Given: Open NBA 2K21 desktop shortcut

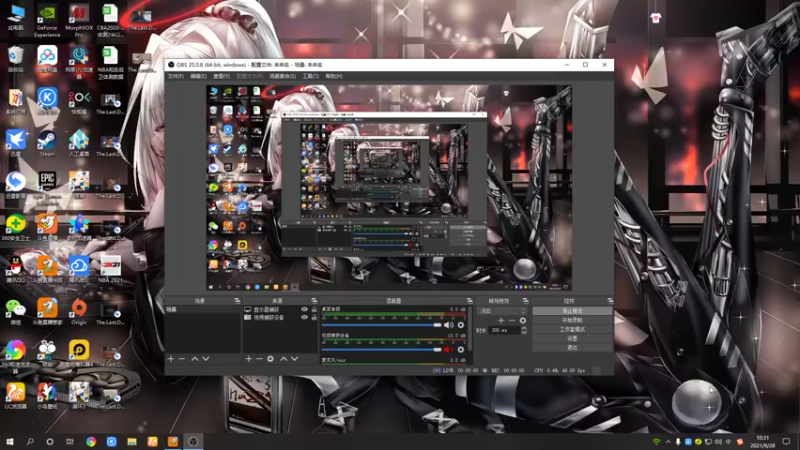Looking at the screenshot, I should point(110,269).
